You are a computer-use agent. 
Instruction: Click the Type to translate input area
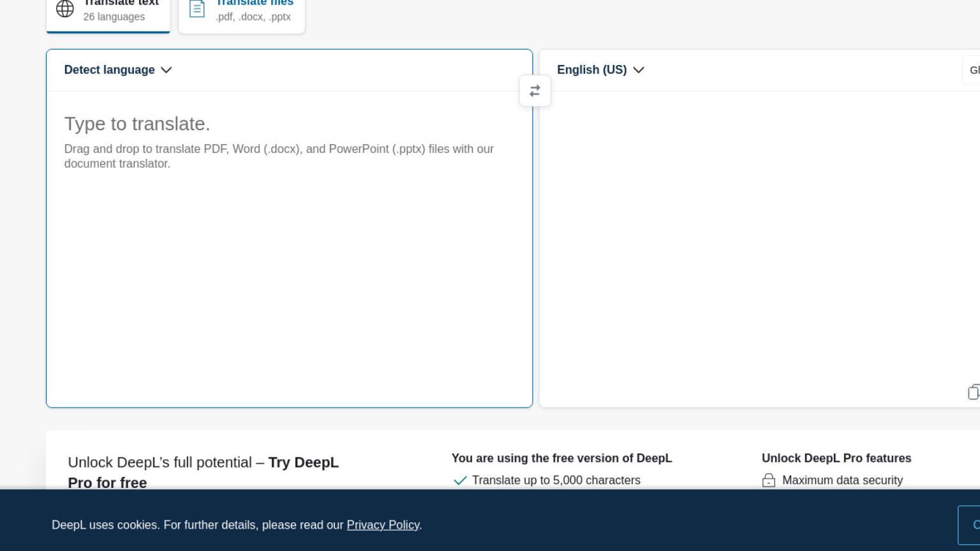point(289,249)
